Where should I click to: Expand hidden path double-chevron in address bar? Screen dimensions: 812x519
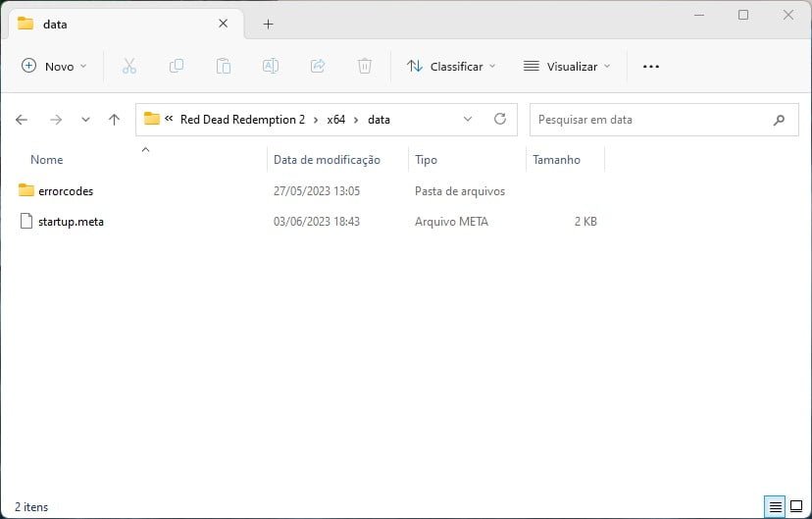click(169, 119)
